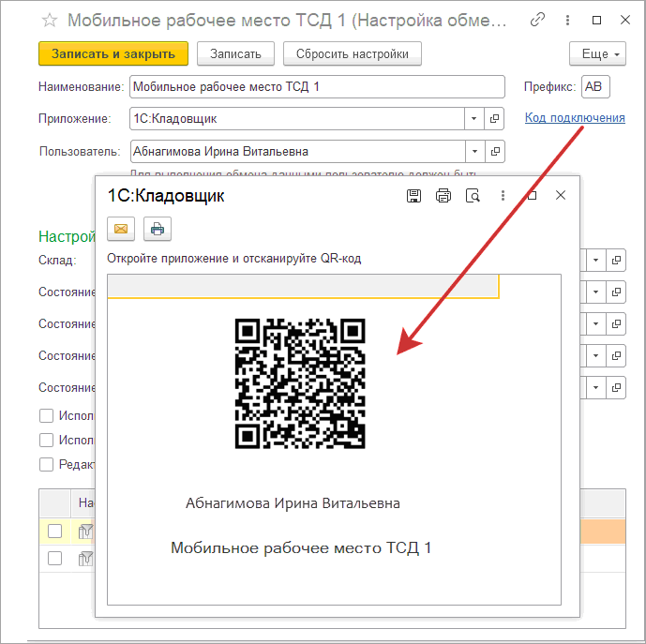Click filter icon in second table row
This screenshot has width=646, height=644.
pos(85,559)
